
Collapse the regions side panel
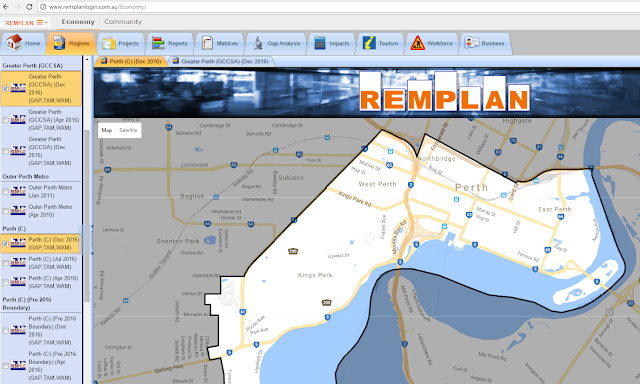[x=92, y=240]
